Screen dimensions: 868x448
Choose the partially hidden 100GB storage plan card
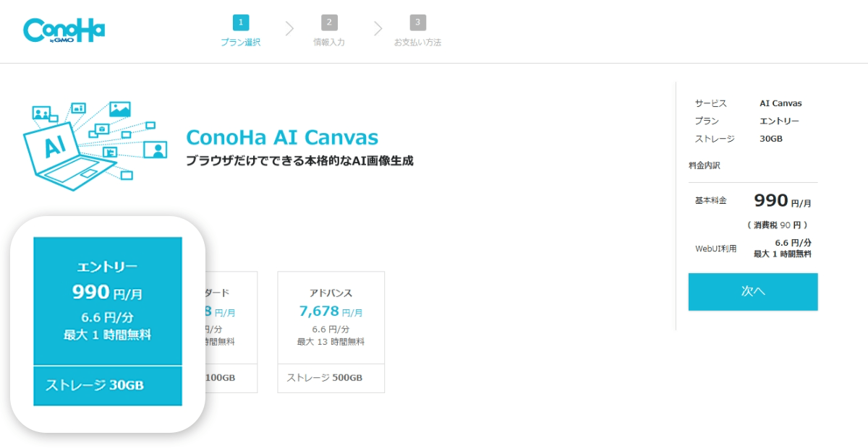click(x=231, y=332)
